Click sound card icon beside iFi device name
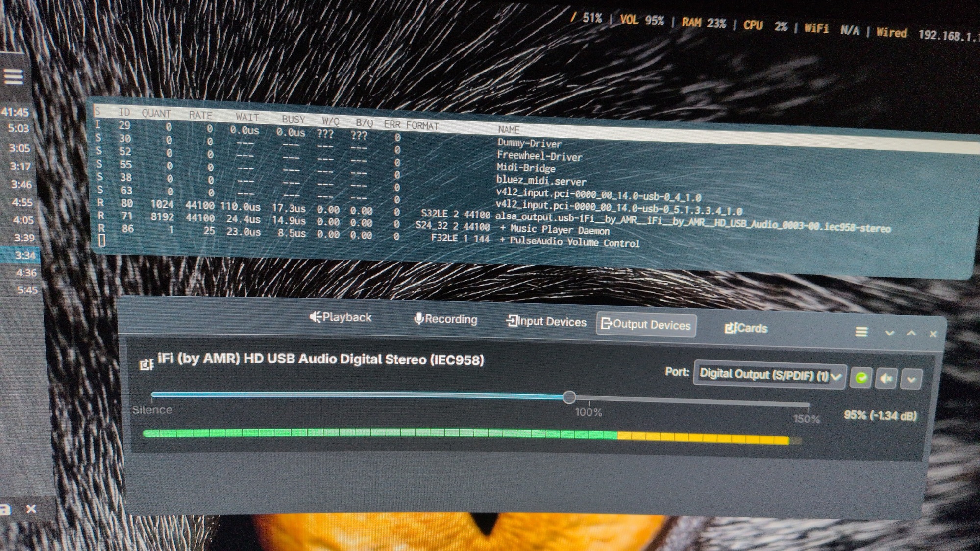 pos(146,363)
